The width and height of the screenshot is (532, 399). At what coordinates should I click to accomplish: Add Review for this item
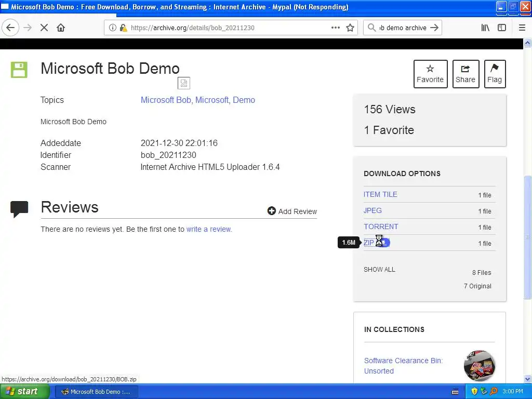[x=292, y=211]
